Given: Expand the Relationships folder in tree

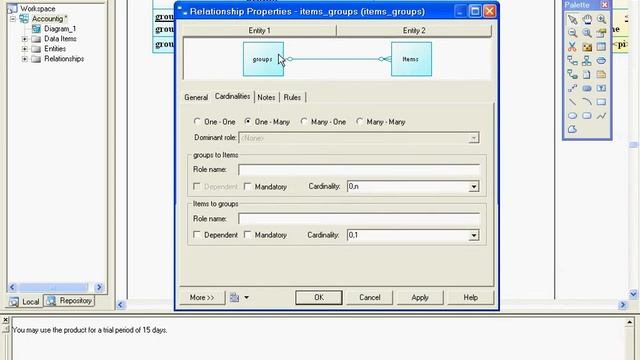Looking at the screenshot, I should coord(25,59).
